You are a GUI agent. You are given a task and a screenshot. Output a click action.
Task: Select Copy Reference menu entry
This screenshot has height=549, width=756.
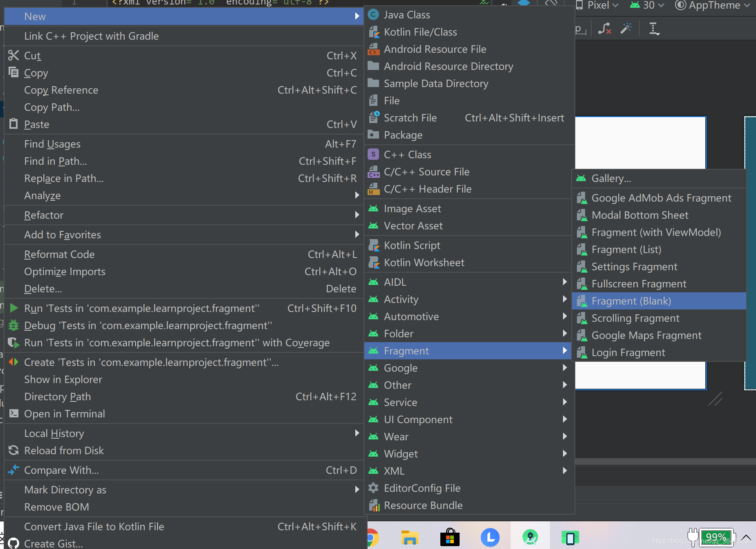pyautogui.click(x=184, y=90)
